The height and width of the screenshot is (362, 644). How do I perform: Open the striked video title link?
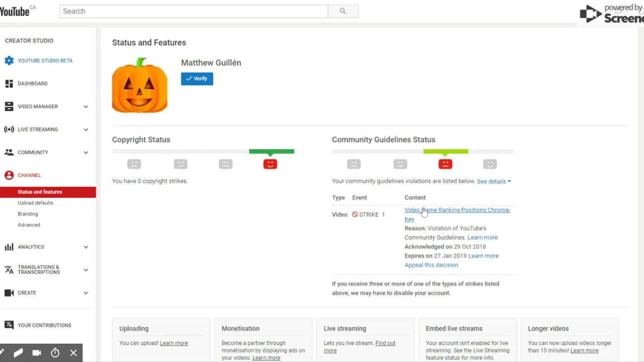click(x=457, y=215)
